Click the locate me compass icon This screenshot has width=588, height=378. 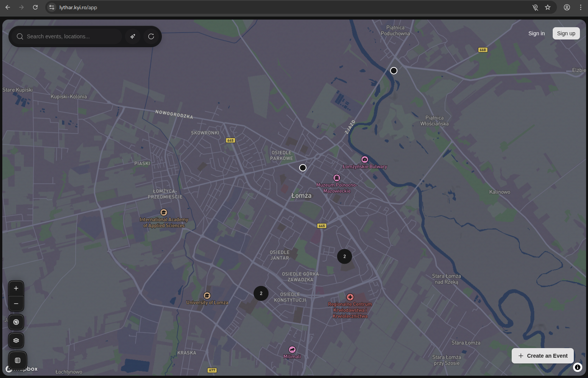tap(16, 322)
